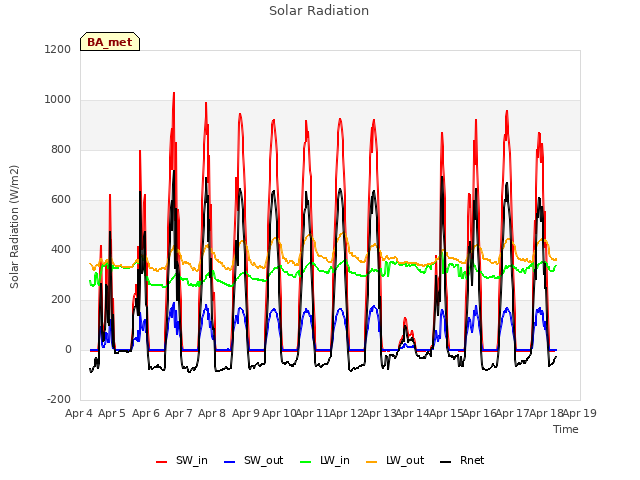Click the Apr 4 x-axis label

tap(79, 413)
